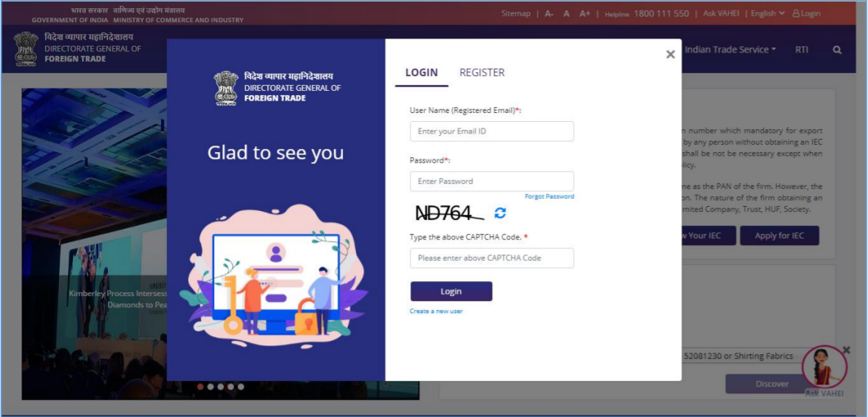Click Ask VAHEI link in top bar
The width and height of the screenshot is (868, 417).
point(721,14)
